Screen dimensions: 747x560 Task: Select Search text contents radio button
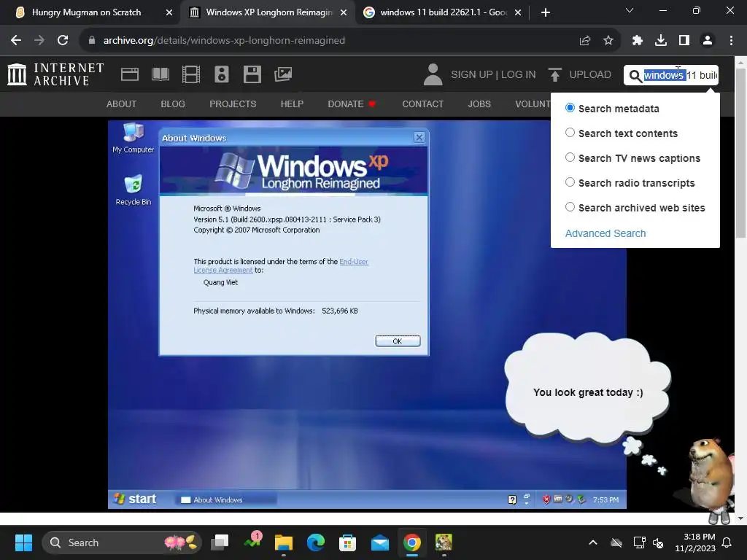click(x=570, y=133)
